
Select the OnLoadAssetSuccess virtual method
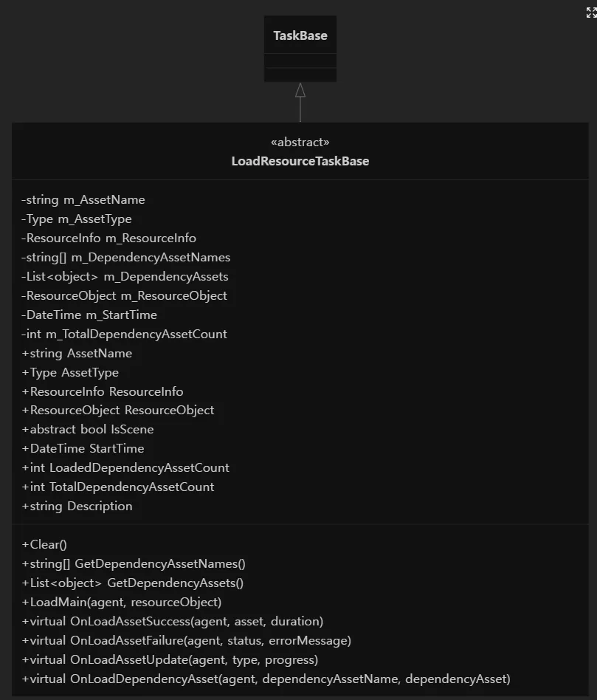[172, 621]
